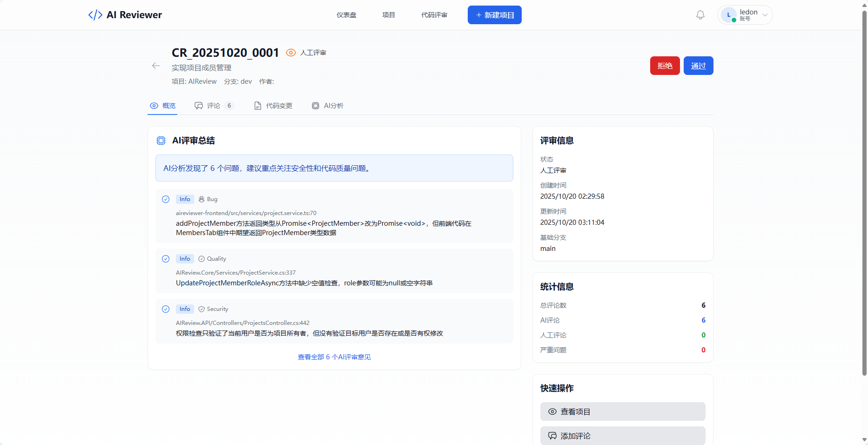The width and height of the screenshot is (868, 445).
Task: Click the Security shield icon on the third issue
Action: pyautogui.click(x=202, y=309)
